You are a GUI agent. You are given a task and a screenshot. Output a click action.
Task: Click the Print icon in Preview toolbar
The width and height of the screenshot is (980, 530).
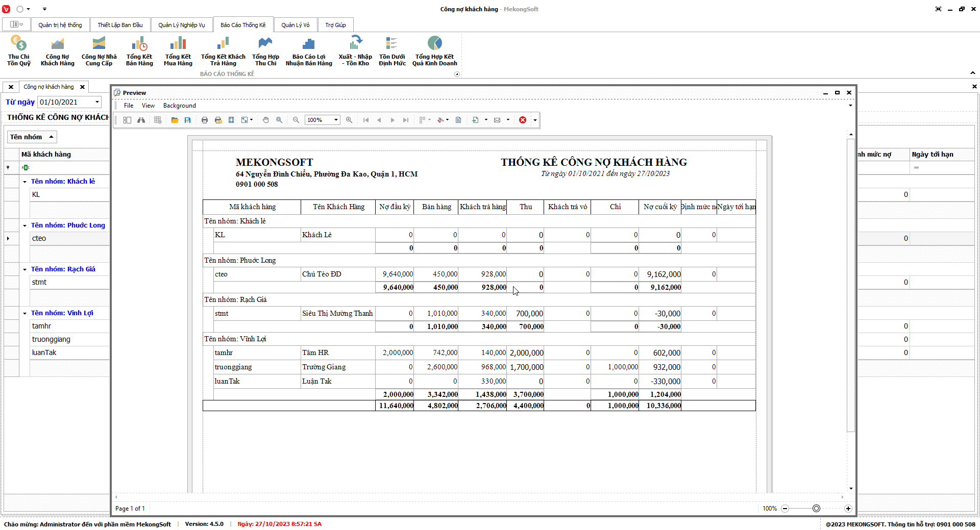click(205, 120)
